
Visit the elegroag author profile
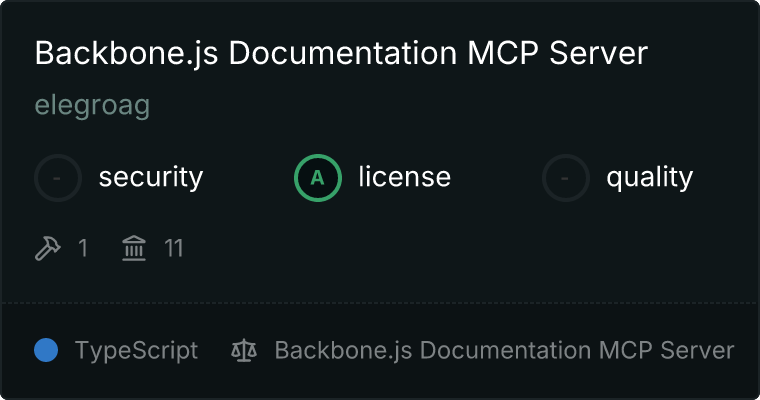click(x=93, y=106)
